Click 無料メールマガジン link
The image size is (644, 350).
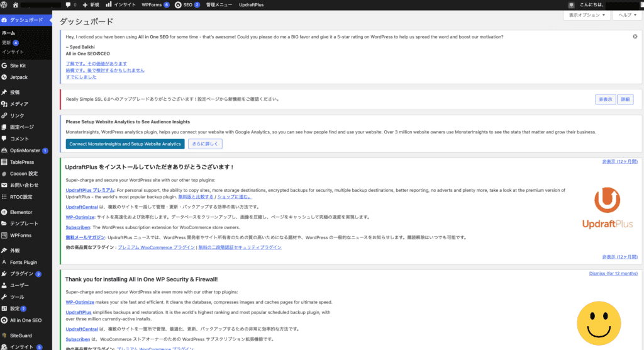tap(86, 237)
